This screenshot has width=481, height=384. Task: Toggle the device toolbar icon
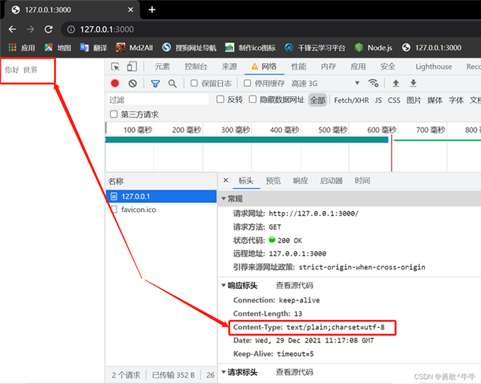coord(132,67)
